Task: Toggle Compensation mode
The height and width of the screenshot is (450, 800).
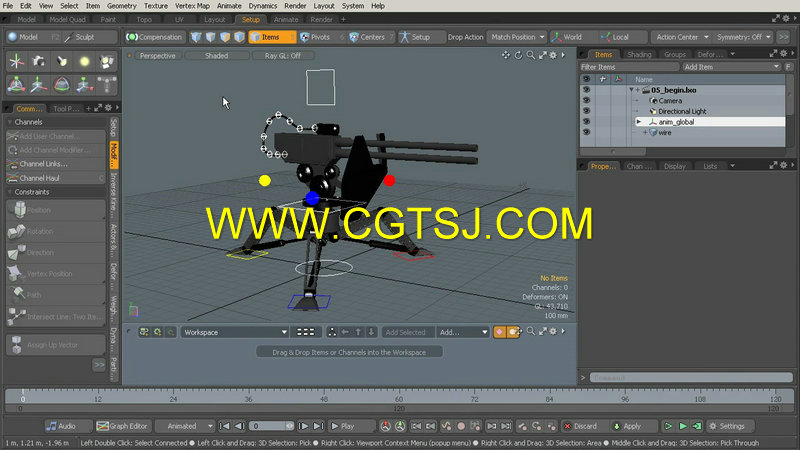Action: [x=155, y=37]
